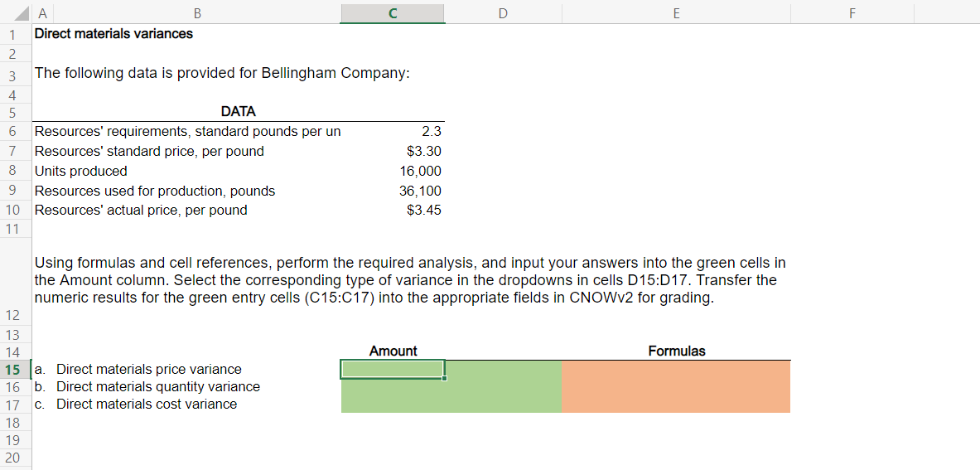Open variance type dropdown in cell D16
Screen dimensions: 980x470
(502, 386)
